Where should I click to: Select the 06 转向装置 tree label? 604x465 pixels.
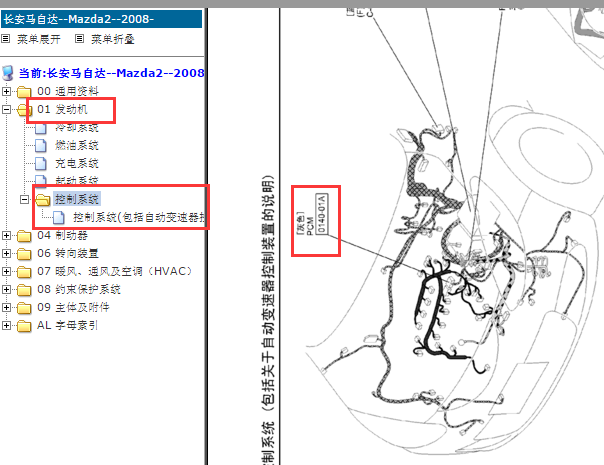[x=68, y=253]
